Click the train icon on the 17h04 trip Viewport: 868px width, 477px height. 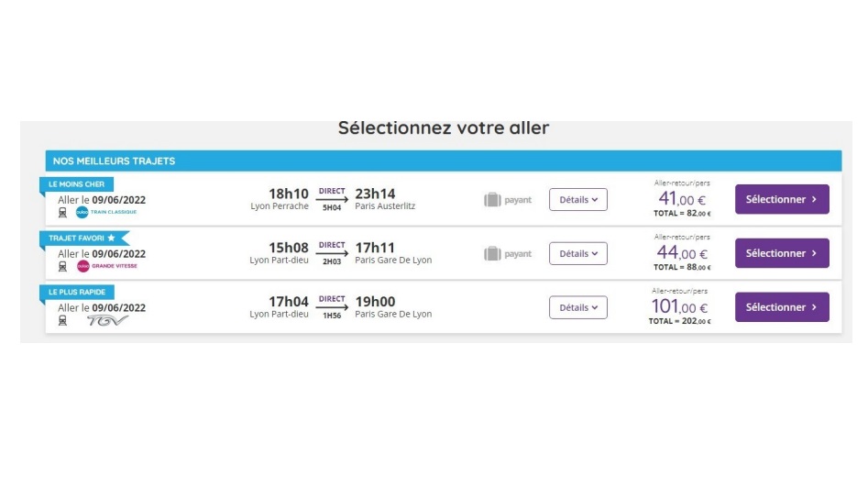(x=62, y=320)
